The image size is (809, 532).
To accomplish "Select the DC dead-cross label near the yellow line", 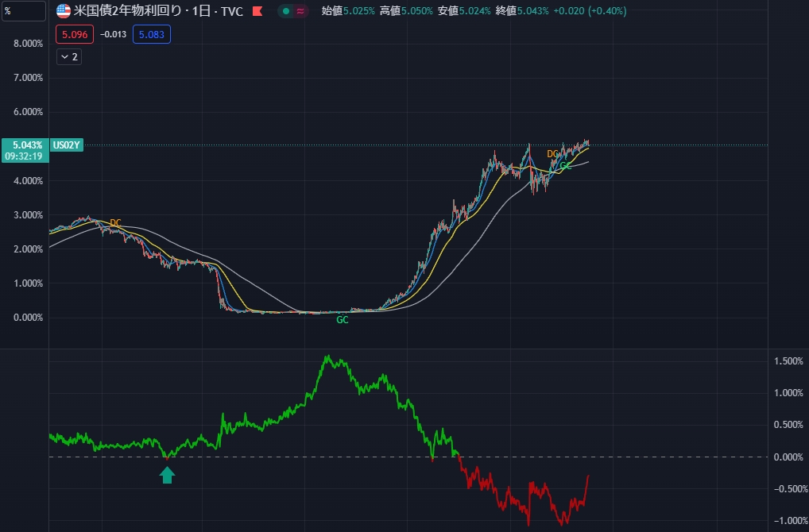I will pos(116,223).
